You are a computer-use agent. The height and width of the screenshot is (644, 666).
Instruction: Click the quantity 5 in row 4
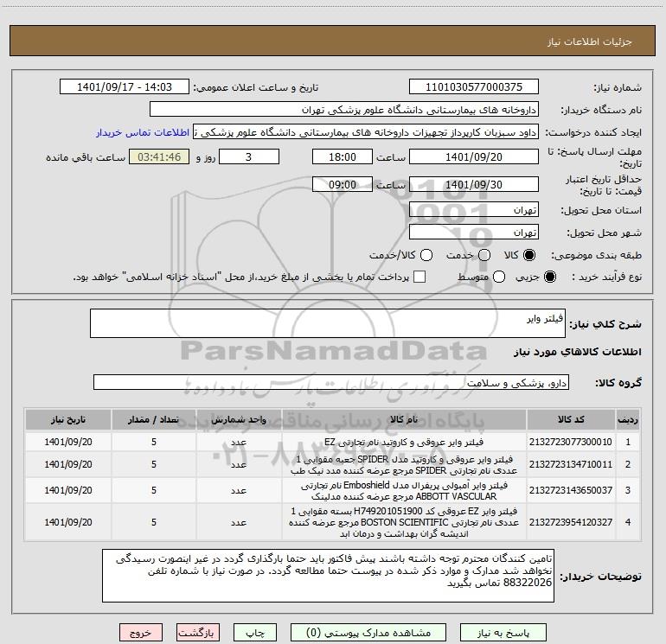click(154, 522)
